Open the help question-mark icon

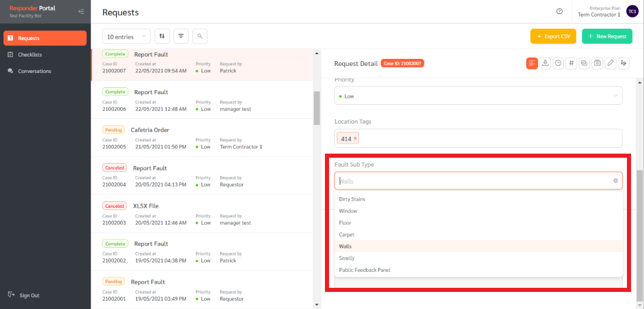559,12
